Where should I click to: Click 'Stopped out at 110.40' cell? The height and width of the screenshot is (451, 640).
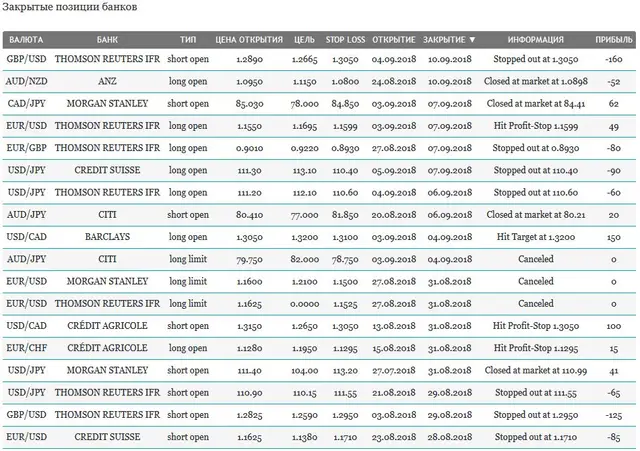[x=536, y=170]
